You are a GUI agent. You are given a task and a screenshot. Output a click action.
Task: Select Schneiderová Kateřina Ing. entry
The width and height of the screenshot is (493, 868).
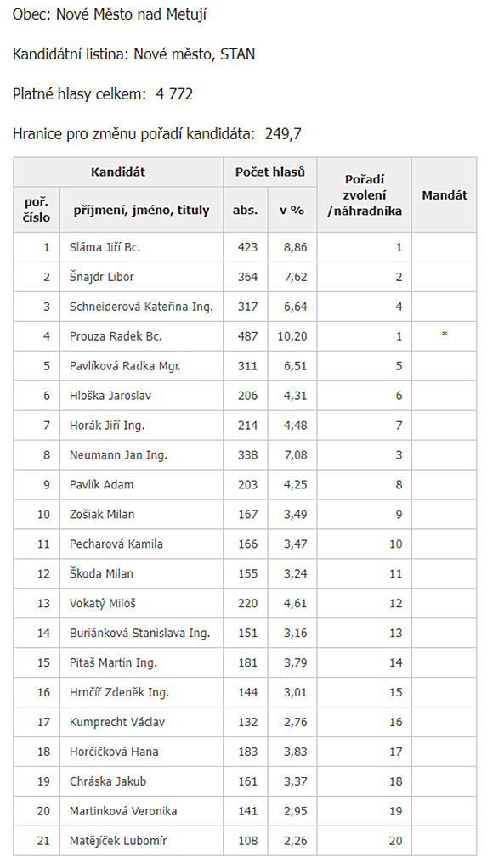pyautogui.click(x=141, y=307)
